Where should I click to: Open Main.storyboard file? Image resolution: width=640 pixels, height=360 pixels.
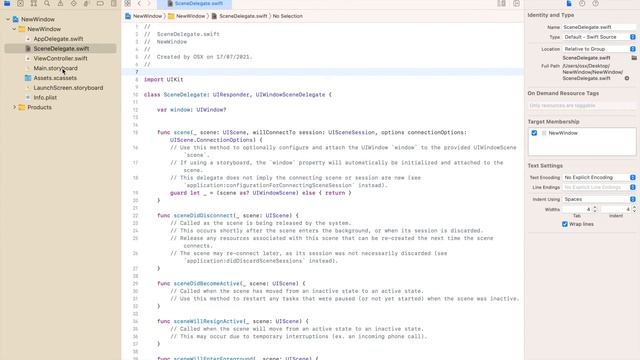(56, 68)
